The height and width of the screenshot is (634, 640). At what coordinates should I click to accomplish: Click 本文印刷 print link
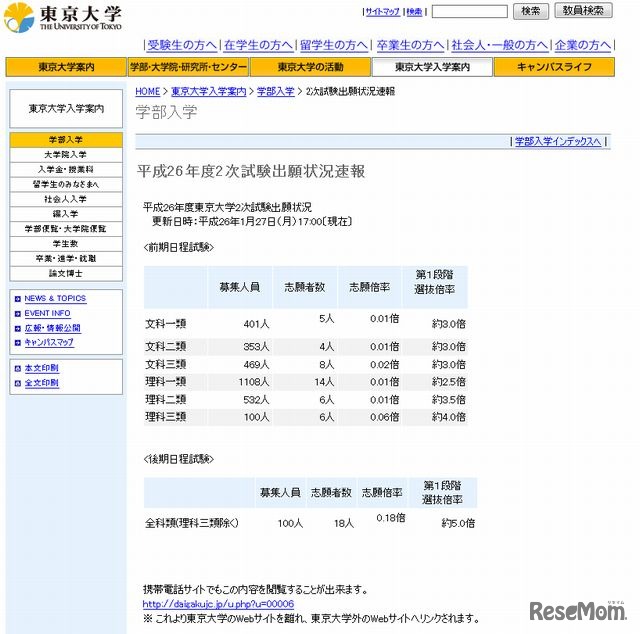point(42,369)
